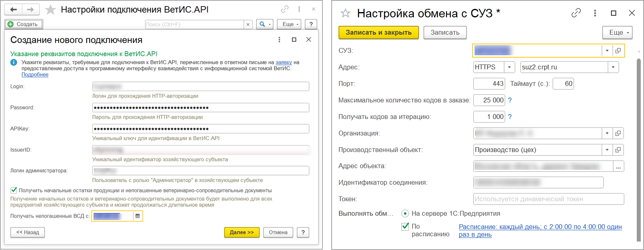This screenshot has height=250, width=644.
Task: Click the Идентификатор соединения field
Action: (x=539, y=182)
